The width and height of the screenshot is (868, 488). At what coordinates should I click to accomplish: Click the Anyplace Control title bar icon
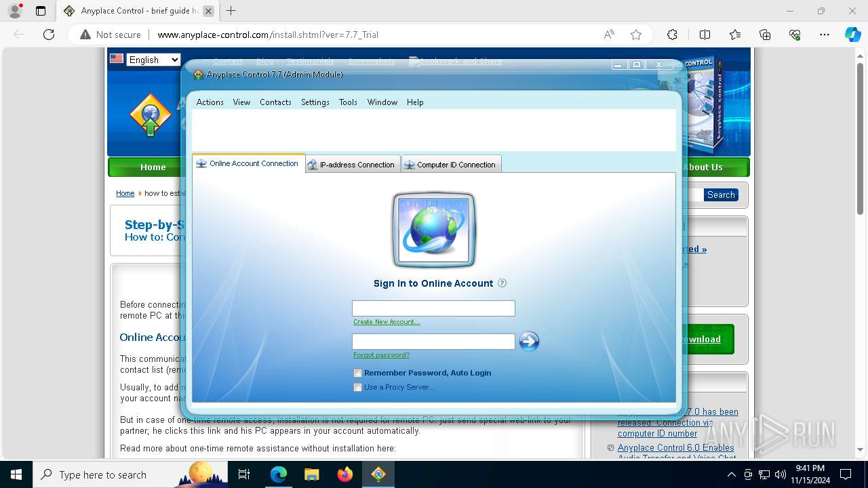tap(198, 75)
